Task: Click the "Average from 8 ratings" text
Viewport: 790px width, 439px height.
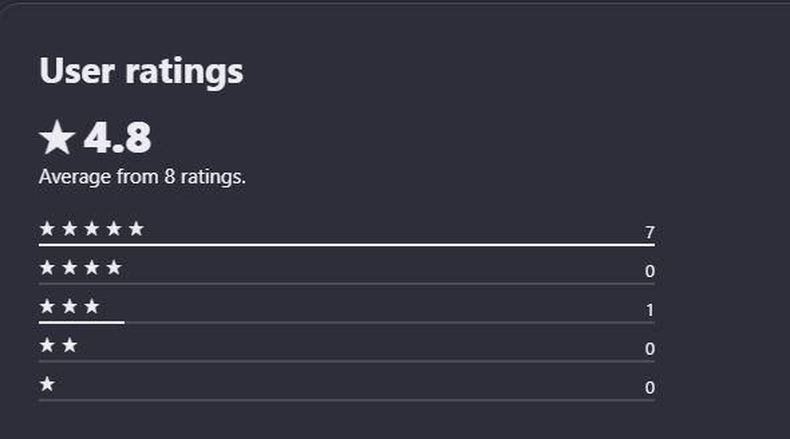Action: pos(142,177)
